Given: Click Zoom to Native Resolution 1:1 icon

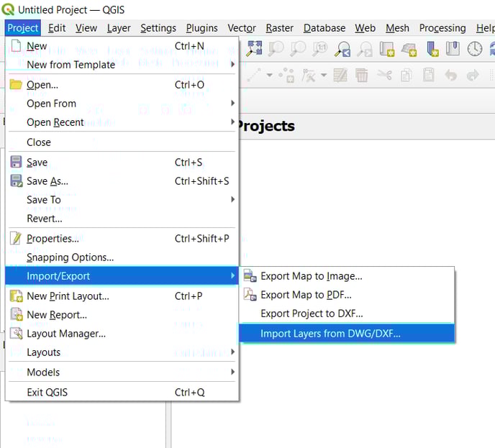Looking at the screenshot, I should [320, 49].
